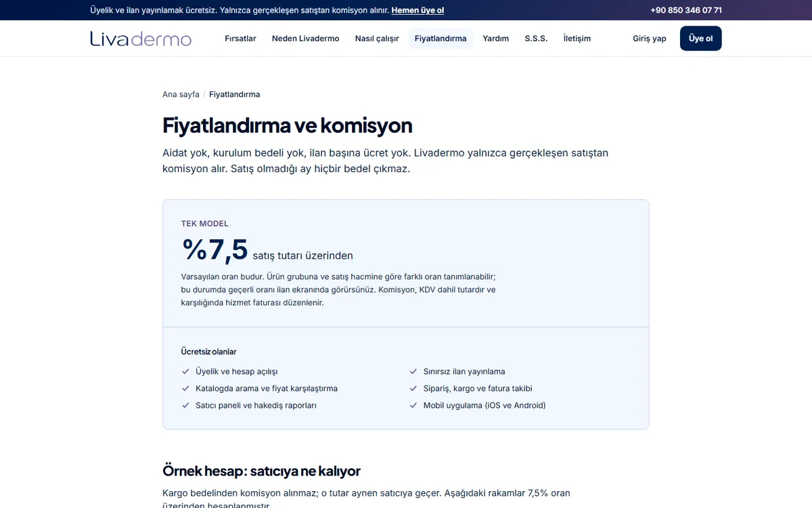This screenshot has width=812, height=508.
Task: Click checkmark beside Mobil uygulama
Action: (x=413, y=405)
